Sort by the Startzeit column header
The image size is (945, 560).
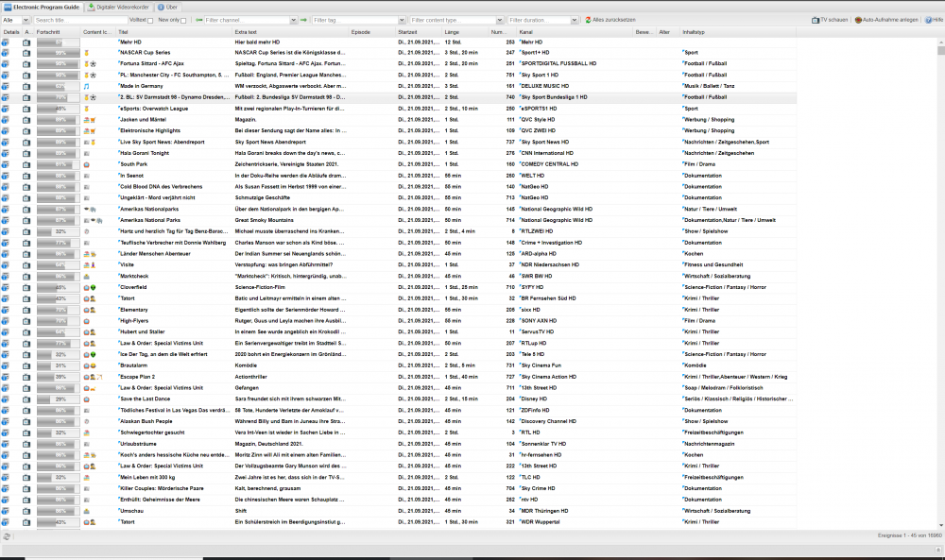[419, 32]
